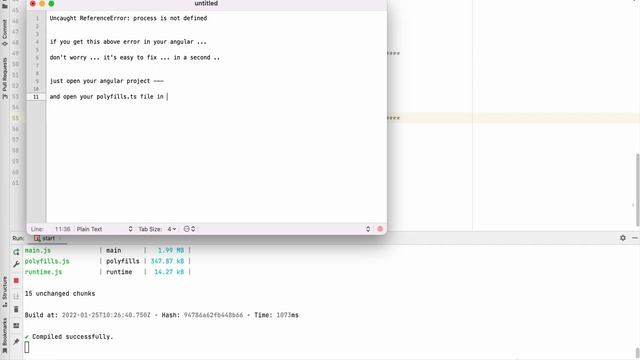
Task: Click the stepper arrows at status bar right
Action: [368, 229]
